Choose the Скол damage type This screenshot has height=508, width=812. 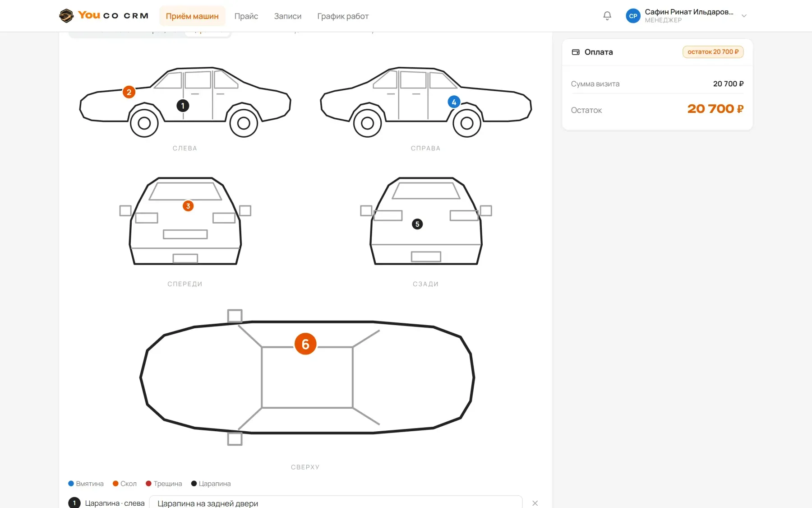[125, 484]
